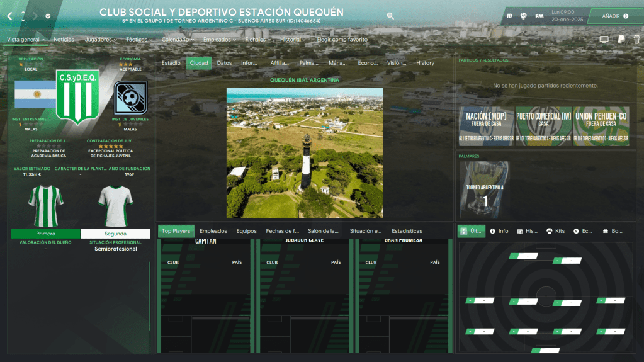Click the FM logo icon
The image size is (644, 362).
point(539,16)
